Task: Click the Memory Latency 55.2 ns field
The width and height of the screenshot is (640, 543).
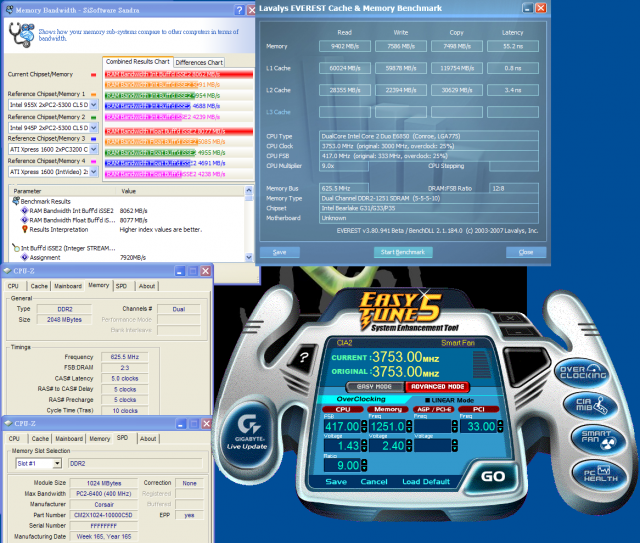Action: (513, 46)
